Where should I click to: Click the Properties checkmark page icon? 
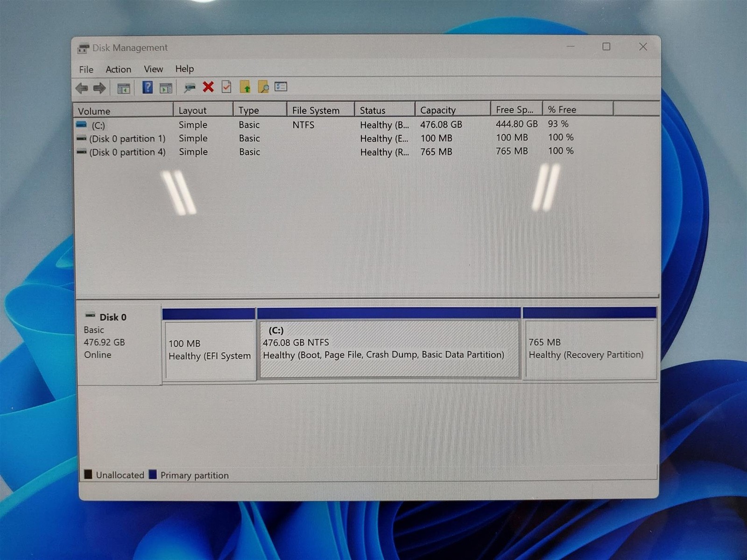click(x=226, y=87)
